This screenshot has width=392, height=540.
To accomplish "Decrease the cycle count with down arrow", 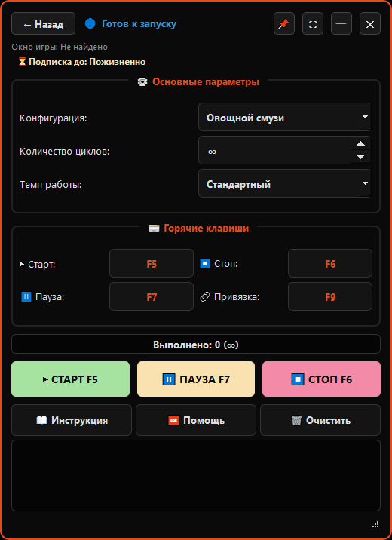I will 360,157.
